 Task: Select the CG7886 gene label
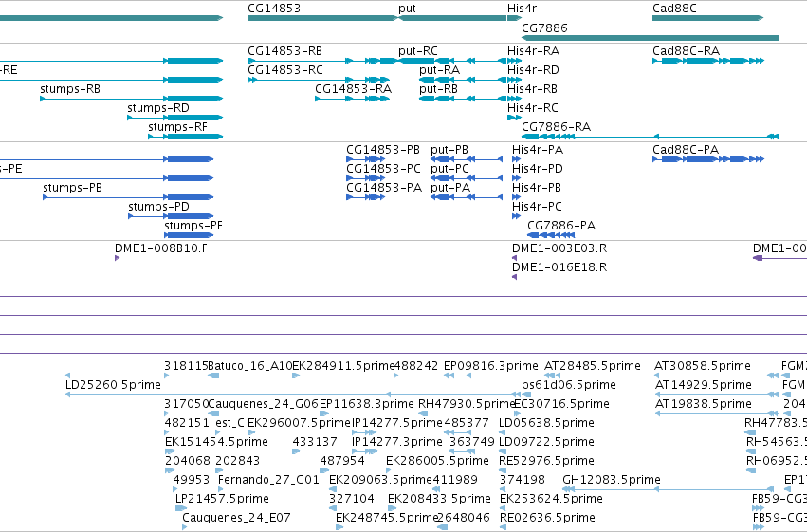pyautogui.click(x=544, y=28)
